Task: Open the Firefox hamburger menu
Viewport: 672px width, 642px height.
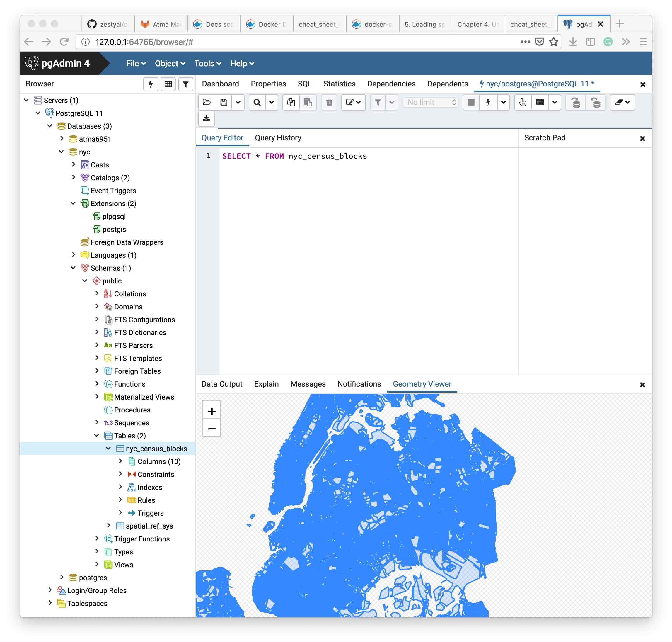Action: pyautogui.click(x=643, y=42)
